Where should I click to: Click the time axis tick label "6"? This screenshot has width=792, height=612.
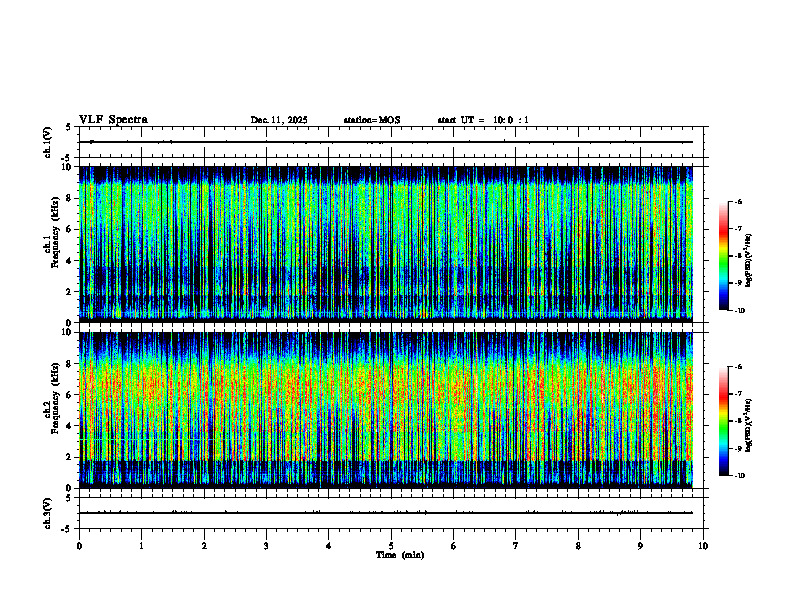[x=454, y=546]
